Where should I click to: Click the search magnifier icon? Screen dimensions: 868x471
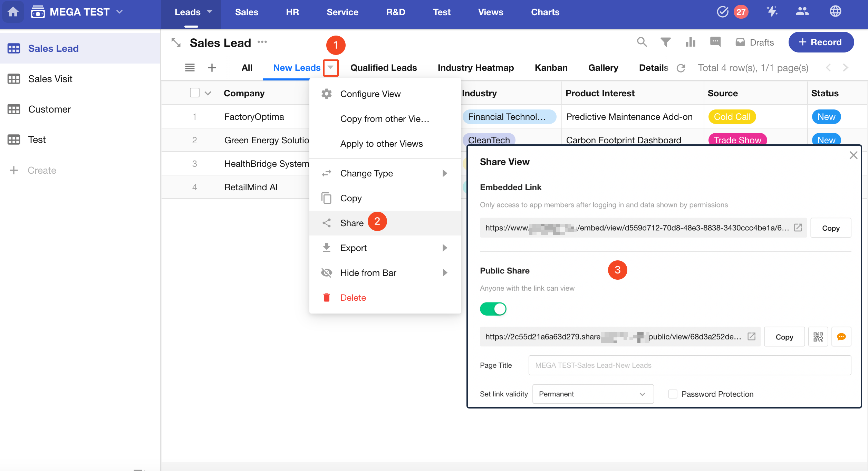(x=642, y=42)
